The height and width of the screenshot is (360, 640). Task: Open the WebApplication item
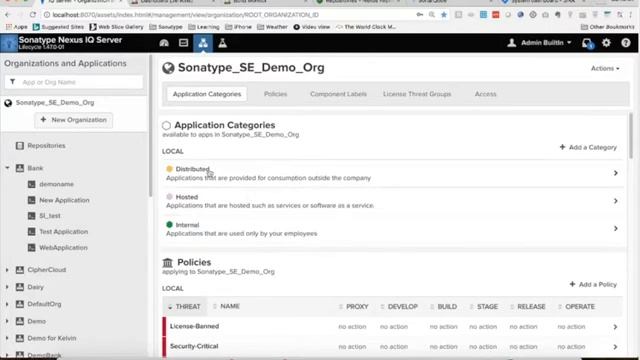[63, 248]
